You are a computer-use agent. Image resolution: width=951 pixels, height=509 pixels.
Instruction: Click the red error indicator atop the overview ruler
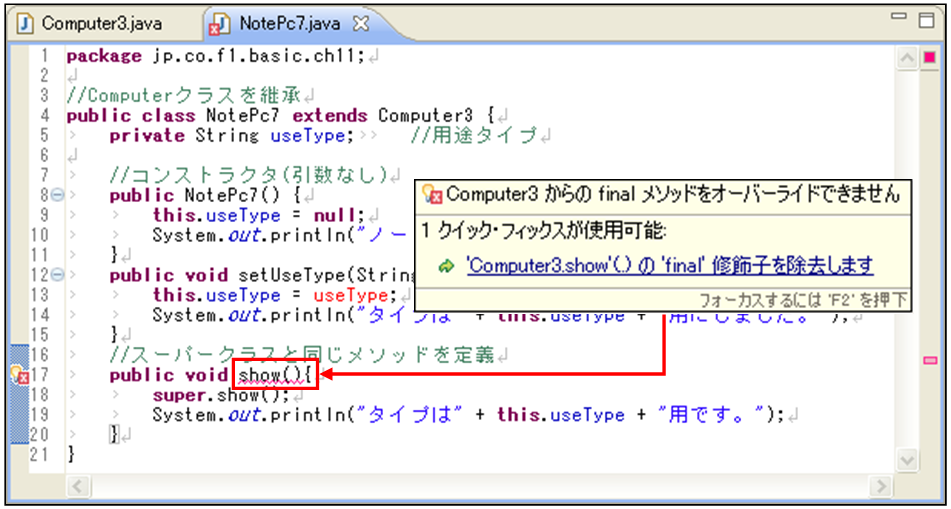(x=930, y=57)
